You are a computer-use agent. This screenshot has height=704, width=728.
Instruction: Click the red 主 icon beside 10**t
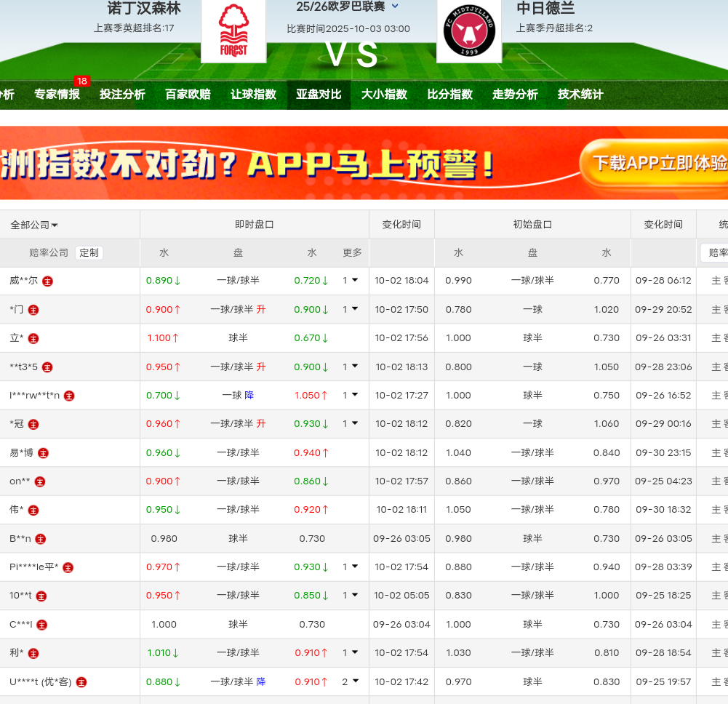(41, 596)
